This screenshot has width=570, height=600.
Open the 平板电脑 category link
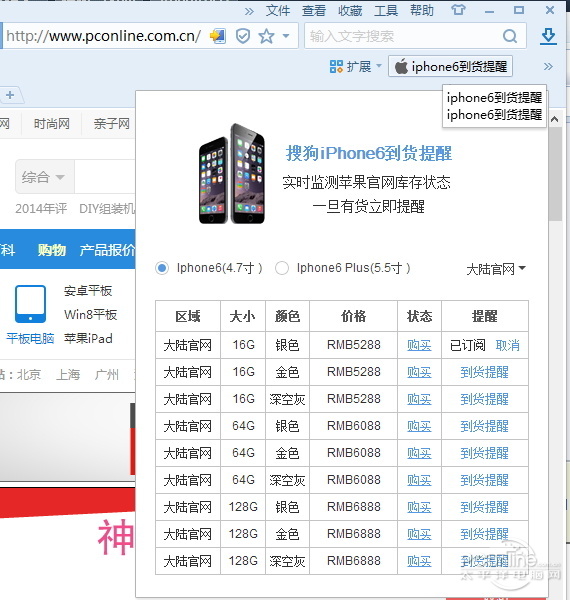(x=30, y=339)
